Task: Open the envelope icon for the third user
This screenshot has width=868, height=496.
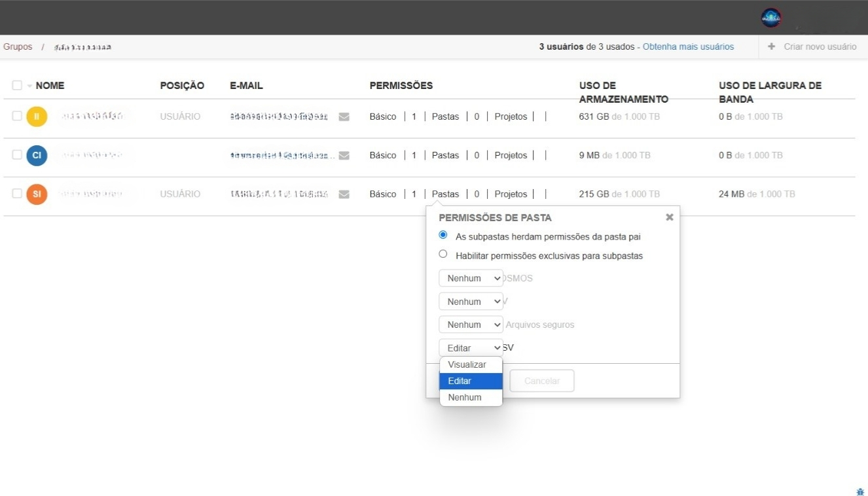Action: click(x=344, y=194)
